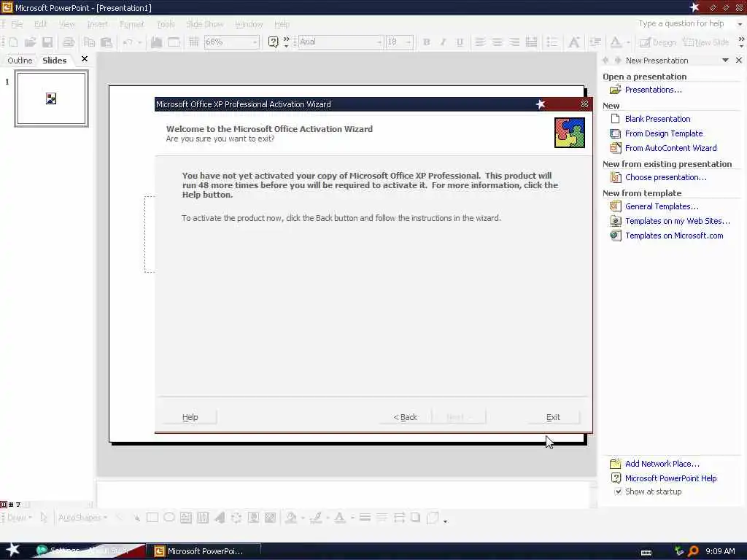Image resolution: width=747 pixels, height=560 pixels.
Task: Click the orange magnifier system tray icon
Action: click(693, 551)
